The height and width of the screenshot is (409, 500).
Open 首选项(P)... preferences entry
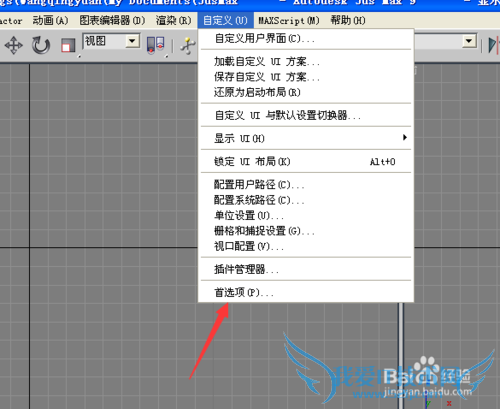306,292
